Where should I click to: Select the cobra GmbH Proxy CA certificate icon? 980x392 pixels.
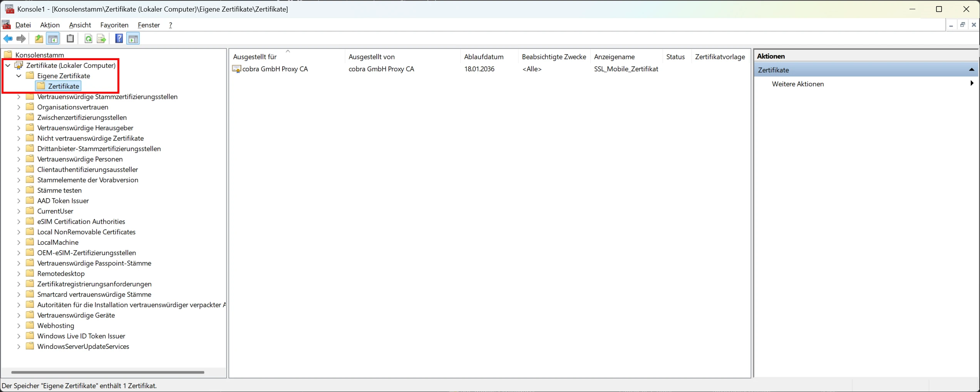(236, 69)
